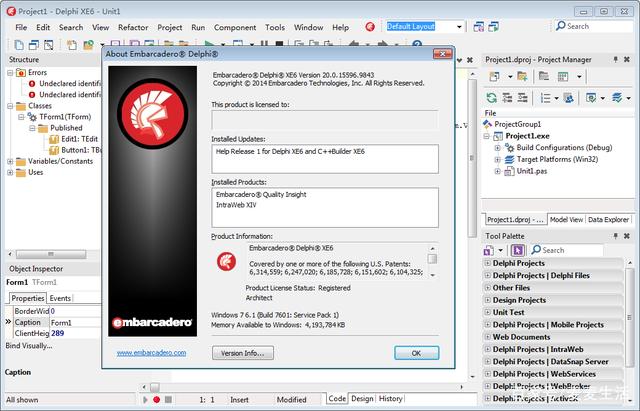Click the Bind Visually... link

click(x=29, y=346)
